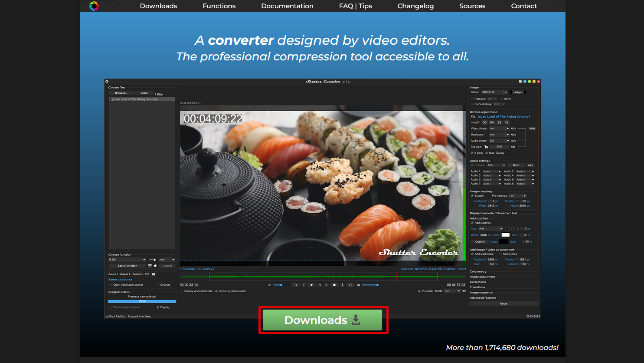The image size is (644, 363).
Task: Open the H.265 function dropdown
Action: pyautogui.click(x=127, y=260)
